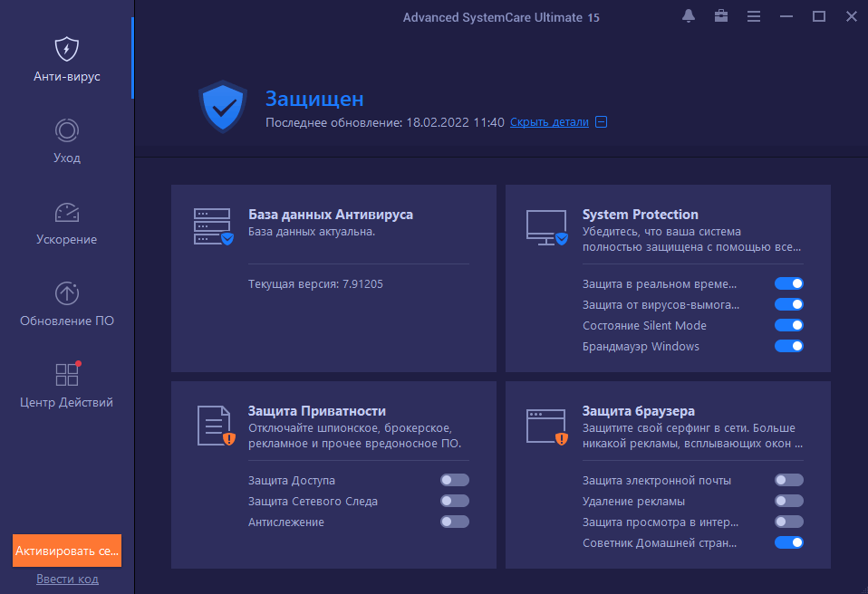Click the Скрыть детали link
The width and height of the screenshot is (868, 594).
[x=549, y=122]
